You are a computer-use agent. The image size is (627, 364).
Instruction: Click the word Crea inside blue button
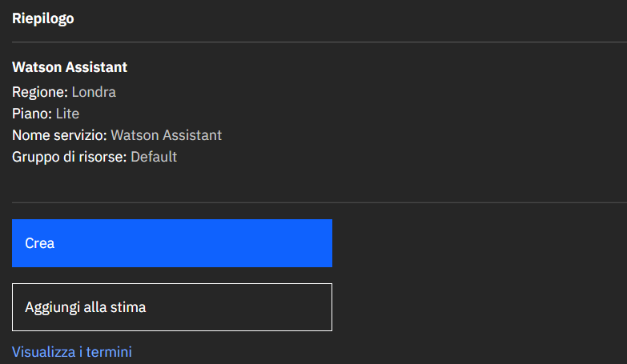(39, 243)
